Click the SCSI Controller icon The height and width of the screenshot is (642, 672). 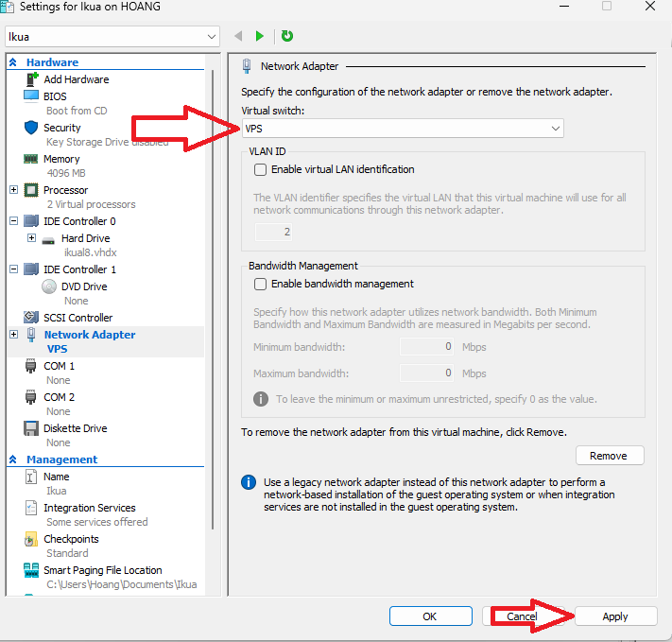[x=31, y=318]
